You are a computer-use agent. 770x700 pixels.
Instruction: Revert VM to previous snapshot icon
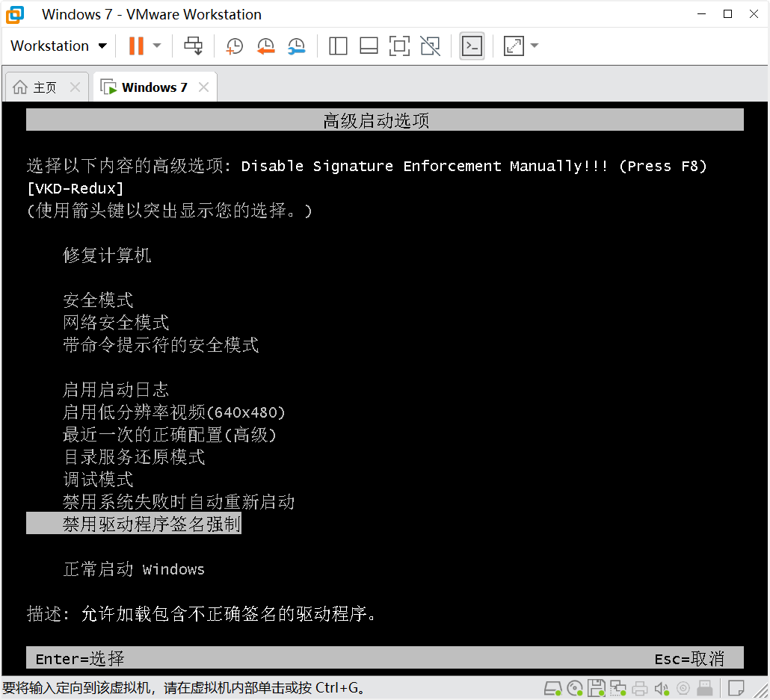(265, 46)
